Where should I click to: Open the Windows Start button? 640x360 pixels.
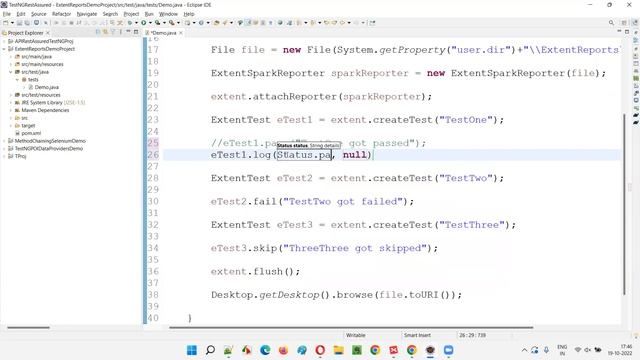[x=192, y=350]
